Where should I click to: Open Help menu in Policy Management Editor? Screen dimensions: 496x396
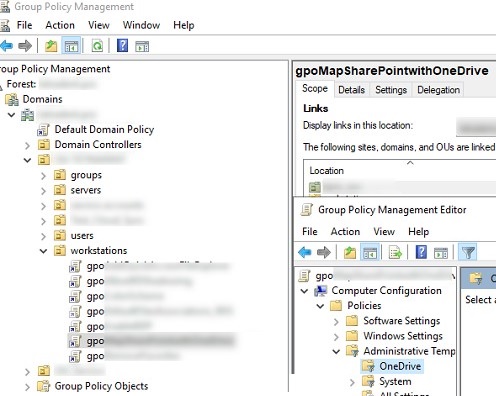click(x=419, y=232)
